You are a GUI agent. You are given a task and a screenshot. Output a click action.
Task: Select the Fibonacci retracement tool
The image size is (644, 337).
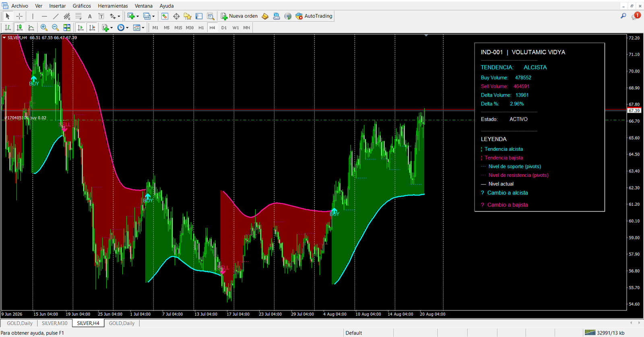(78, 16)
